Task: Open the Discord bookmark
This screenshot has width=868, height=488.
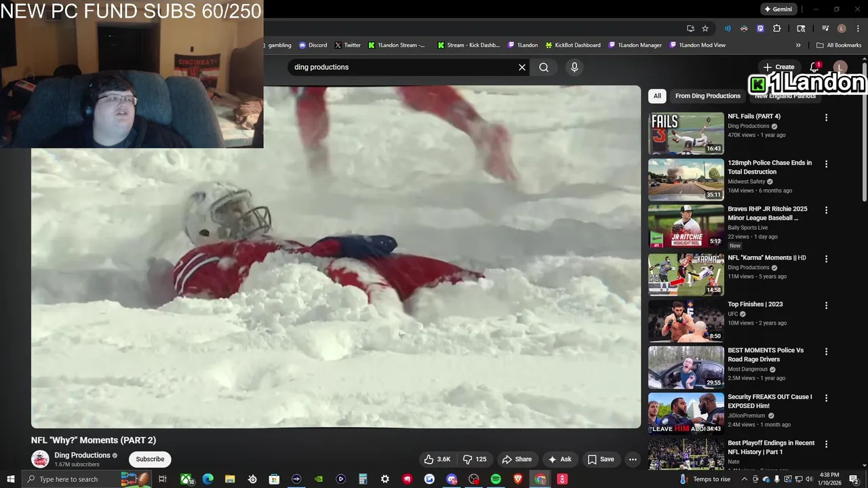Action: pyautogui.click(x=313, y=45)
